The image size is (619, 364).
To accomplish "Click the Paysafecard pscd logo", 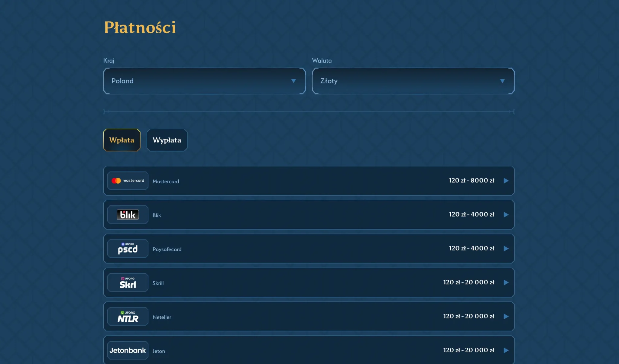I will coord(128,249).
